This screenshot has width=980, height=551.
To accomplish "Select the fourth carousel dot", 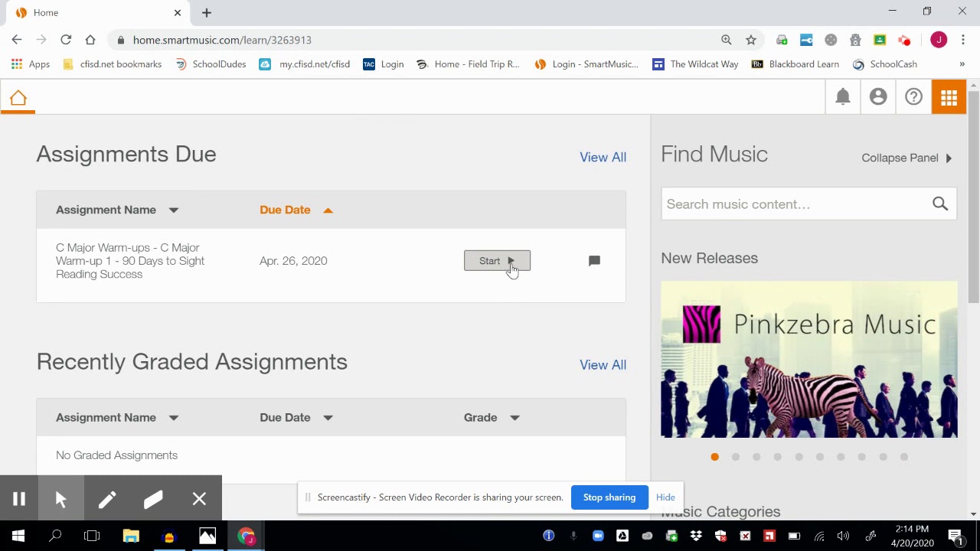I will click(778, 457).
